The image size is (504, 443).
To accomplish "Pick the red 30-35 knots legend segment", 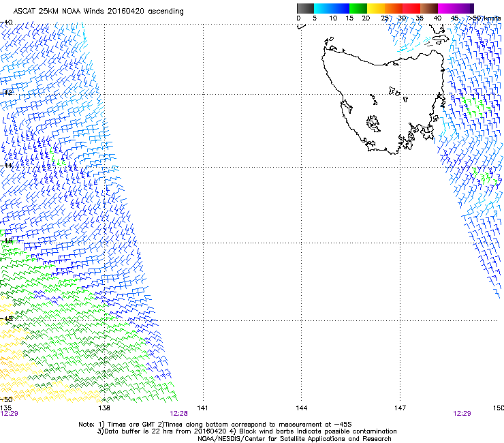I will point(411,8).
